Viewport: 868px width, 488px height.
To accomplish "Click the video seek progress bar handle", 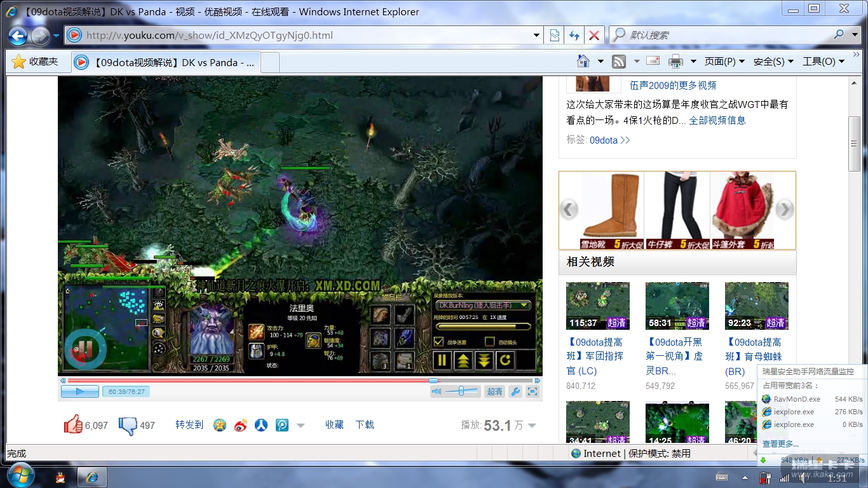I will coord(433,381).
